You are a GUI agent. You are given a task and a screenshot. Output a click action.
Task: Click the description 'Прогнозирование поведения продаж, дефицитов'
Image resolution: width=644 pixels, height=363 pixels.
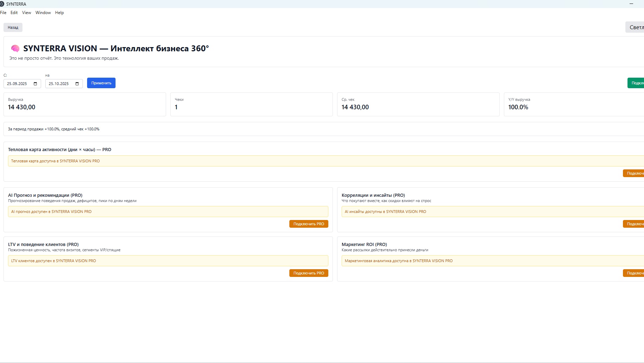point(72,201)
